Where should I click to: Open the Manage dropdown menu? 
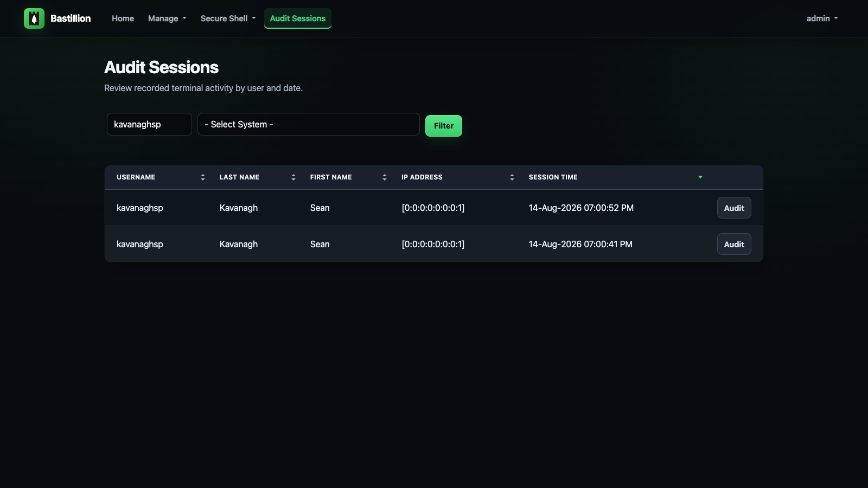167,18
